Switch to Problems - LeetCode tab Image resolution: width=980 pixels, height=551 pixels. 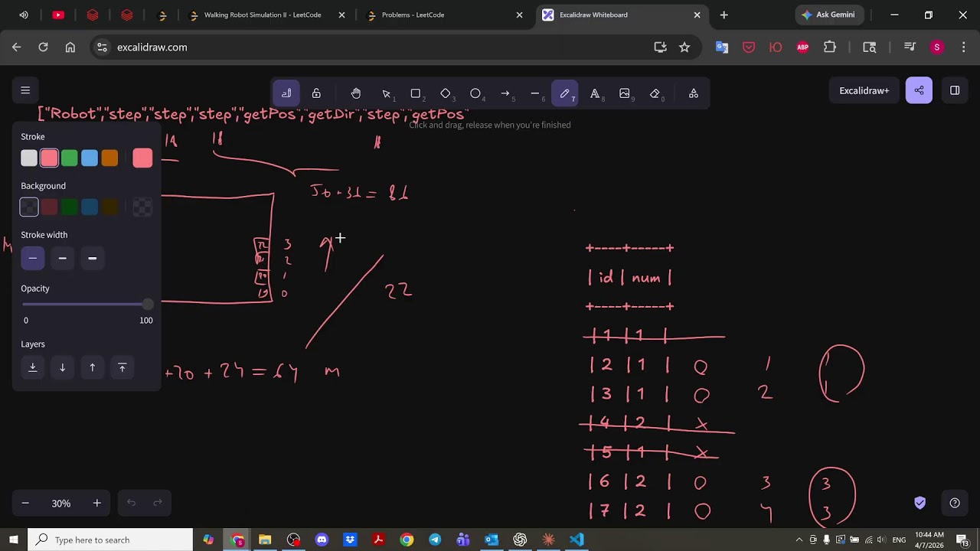[x=446, y=15]
